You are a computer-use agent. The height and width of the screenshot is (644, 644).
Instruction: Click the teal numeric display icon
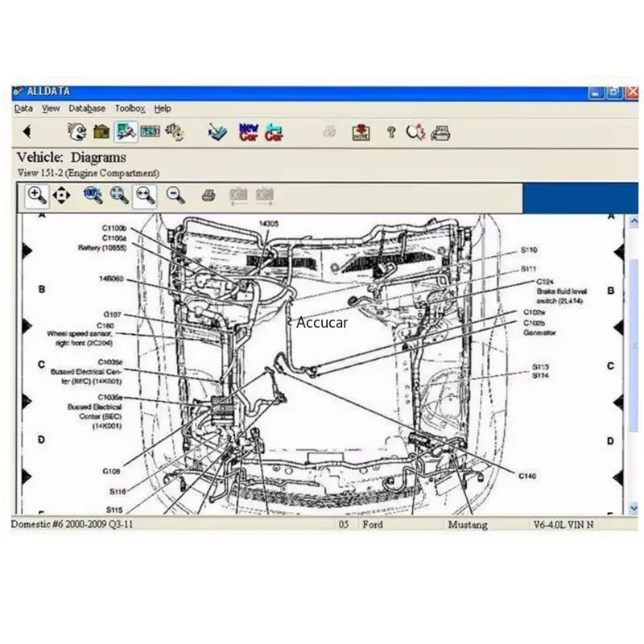coord(150,131)
